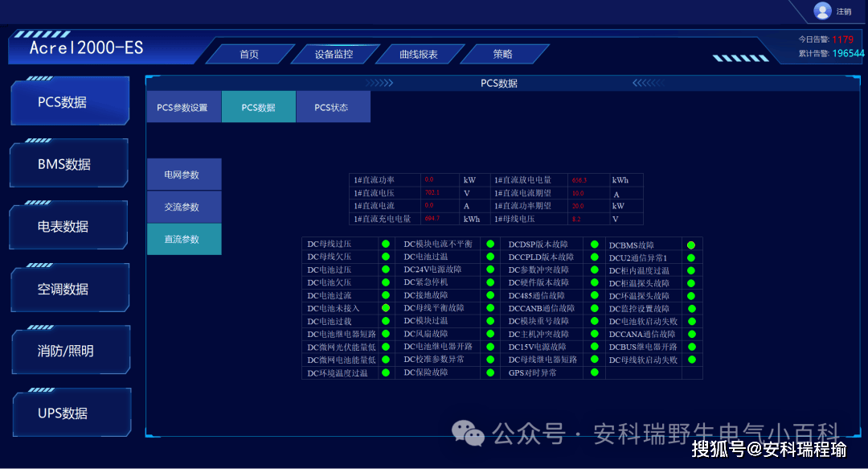Click the user avatar icon beside 注销

[823, 10]
